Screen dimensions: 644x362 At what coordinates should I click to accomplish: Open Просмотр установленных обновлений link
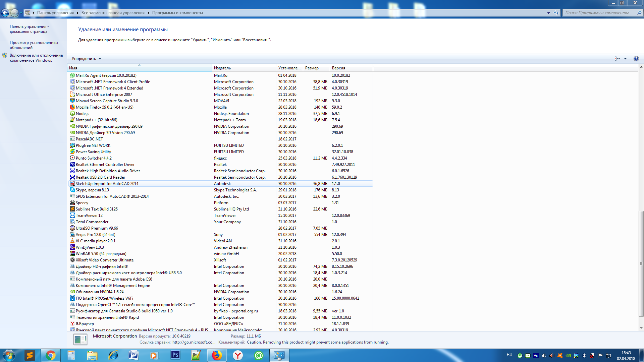[34, 45]
